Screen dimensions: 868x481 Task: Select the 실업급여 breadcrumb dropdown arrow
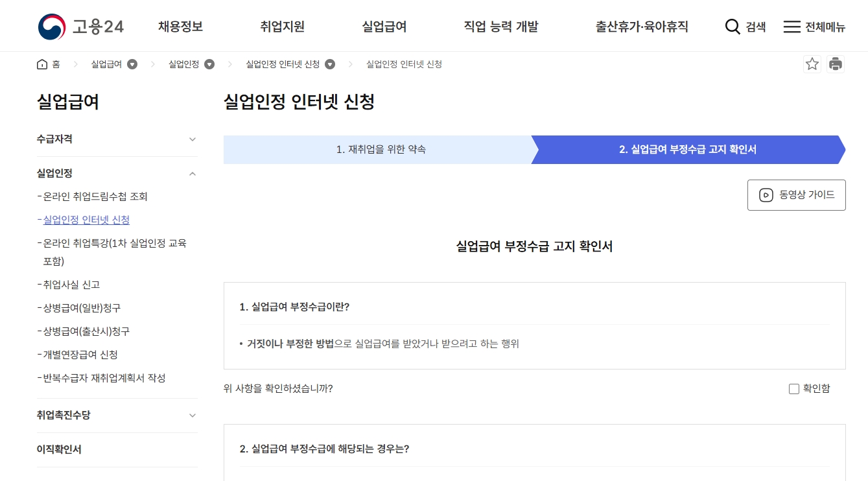pyautogui.click(x=132, y=64)
